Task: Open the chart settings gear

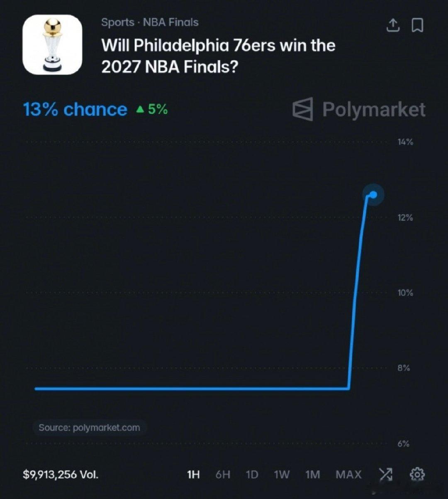Action: pos(417,474)
